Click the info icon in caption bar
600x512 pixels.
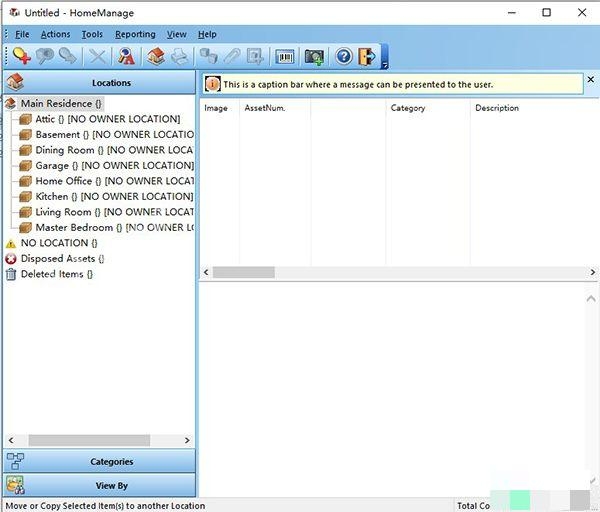(212, 84)
